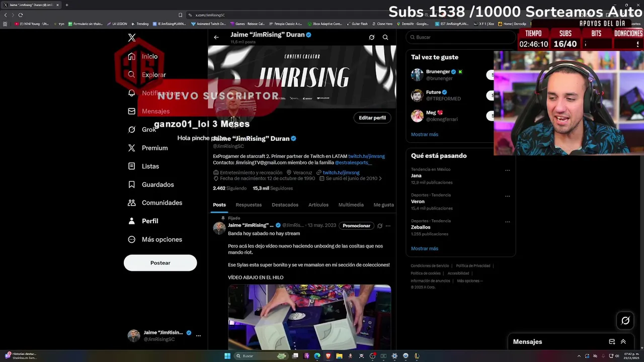The image size is (644, 362).
Task: Switch to the Multimedia tab
Action: [x=351, y=205]
